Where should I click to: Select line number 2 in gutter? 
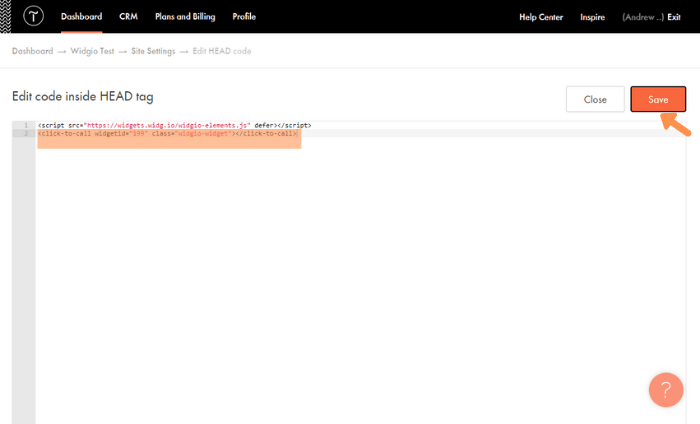pos(26,133)
